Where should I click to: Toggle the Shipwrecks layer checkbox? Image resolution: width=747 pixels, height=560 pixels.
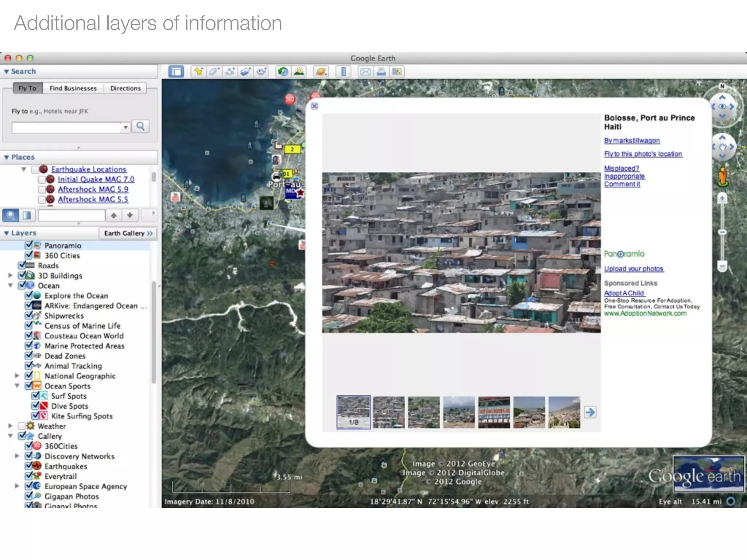[29, 315]
